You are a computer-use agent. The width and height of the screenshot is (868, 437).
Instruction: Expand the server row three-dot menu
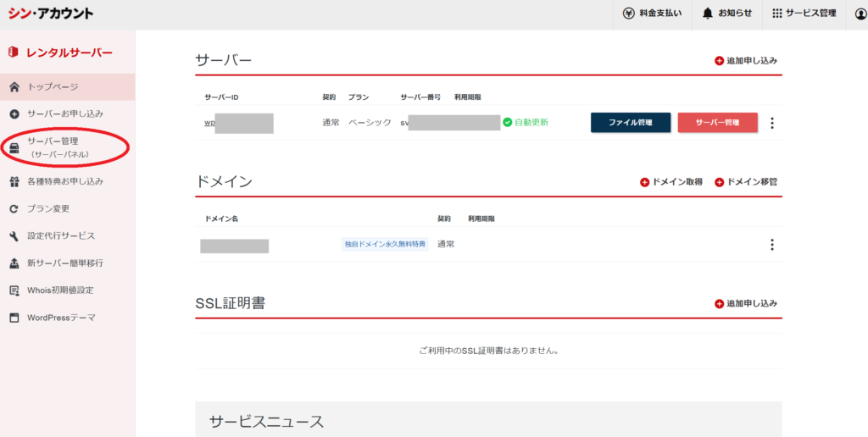click(771, 123)
